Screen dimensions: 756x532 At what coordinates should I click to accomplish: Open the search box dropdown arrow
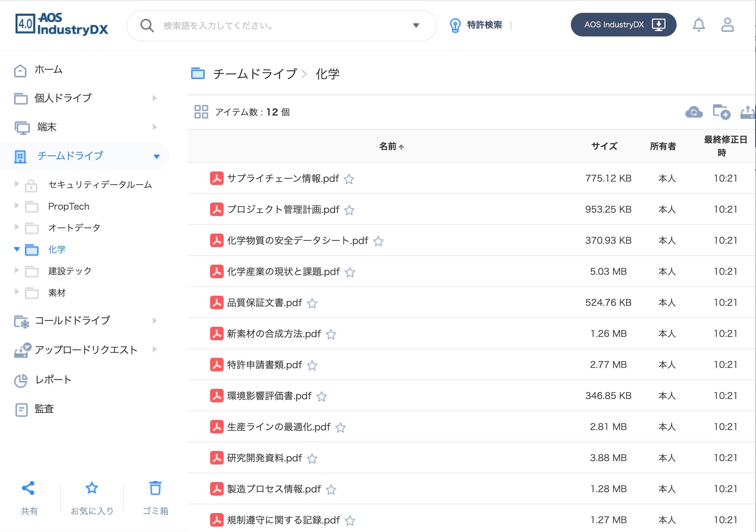point(416,25)
